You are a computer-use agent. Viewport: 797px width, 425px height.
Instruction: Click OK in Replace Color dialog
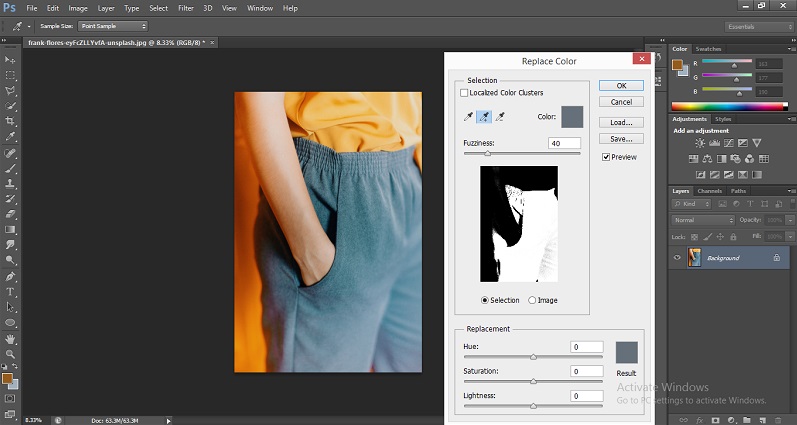click(x=621, y=85)
